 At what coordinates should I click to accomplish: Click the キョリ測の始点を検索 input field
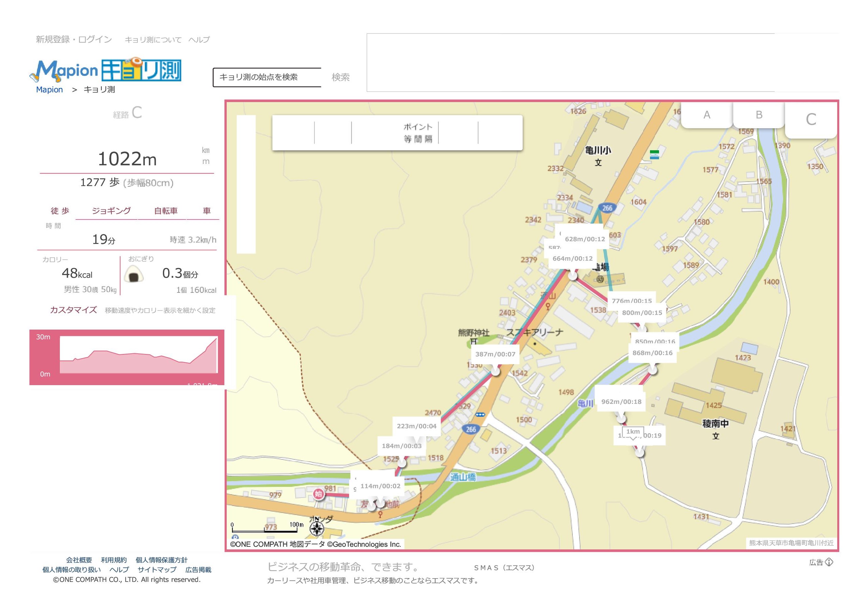pos(267,78)
